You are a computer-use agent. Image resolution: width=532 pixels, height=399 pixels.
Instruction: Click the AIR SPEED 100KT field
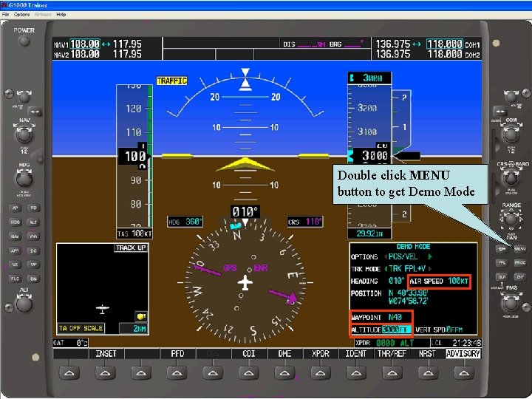pyautogui.click(x=439, y=282)
